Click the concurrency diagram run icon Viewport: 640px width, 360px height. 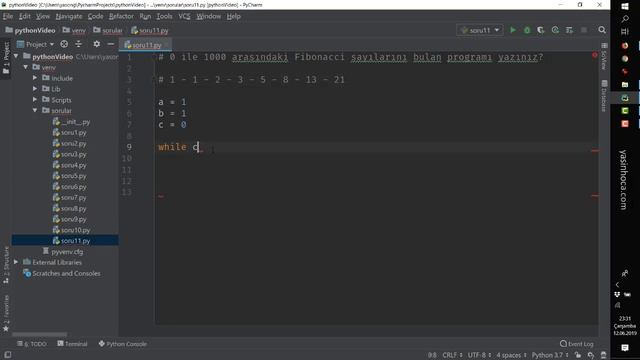pos(569,30)
